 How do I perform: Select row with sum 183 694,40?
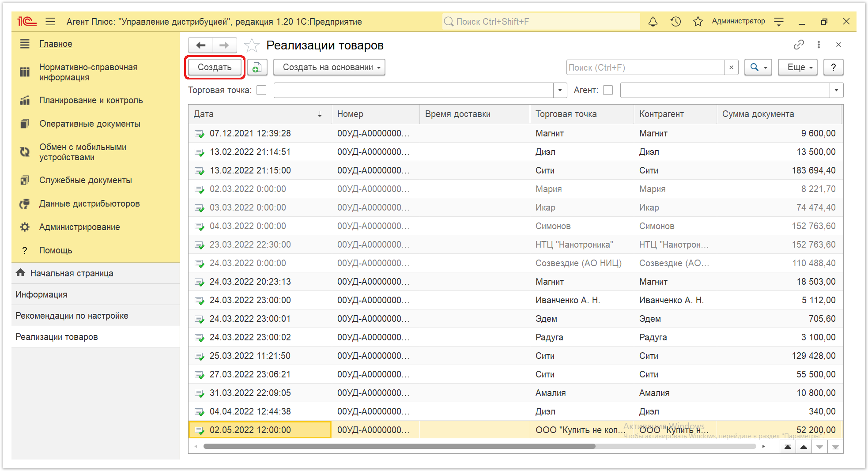516,170
